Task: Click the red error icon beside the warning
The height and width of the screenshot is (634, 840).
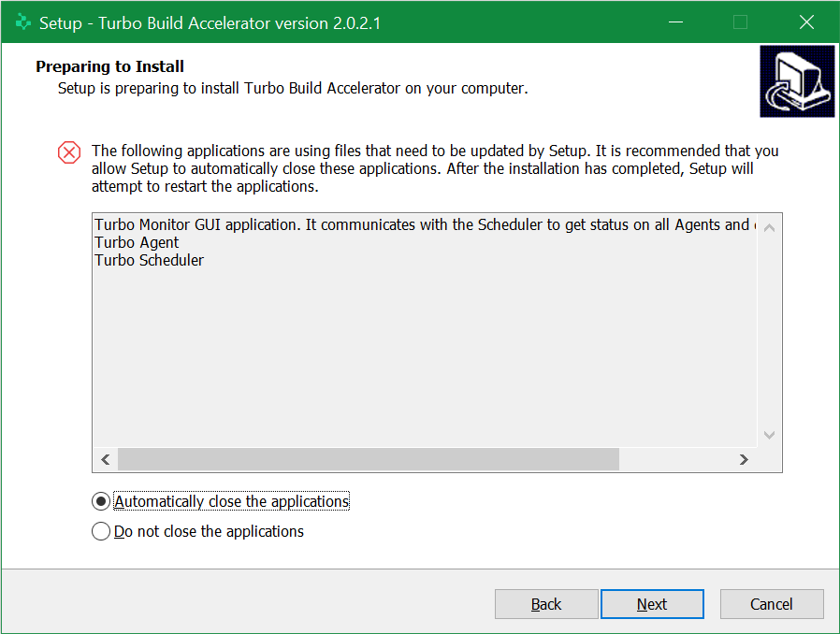Action: click(x=69, y=152)
